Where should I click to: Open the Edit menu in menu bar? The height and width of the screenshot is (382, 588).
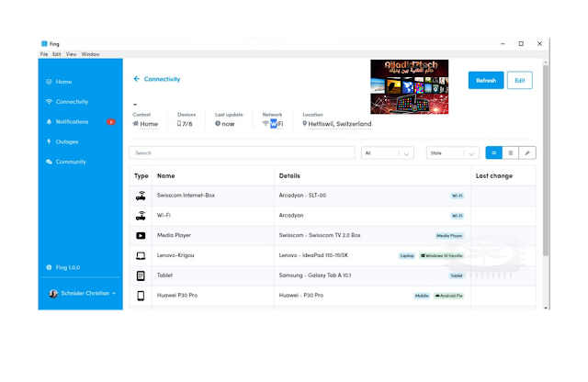(x=57, y=54)
